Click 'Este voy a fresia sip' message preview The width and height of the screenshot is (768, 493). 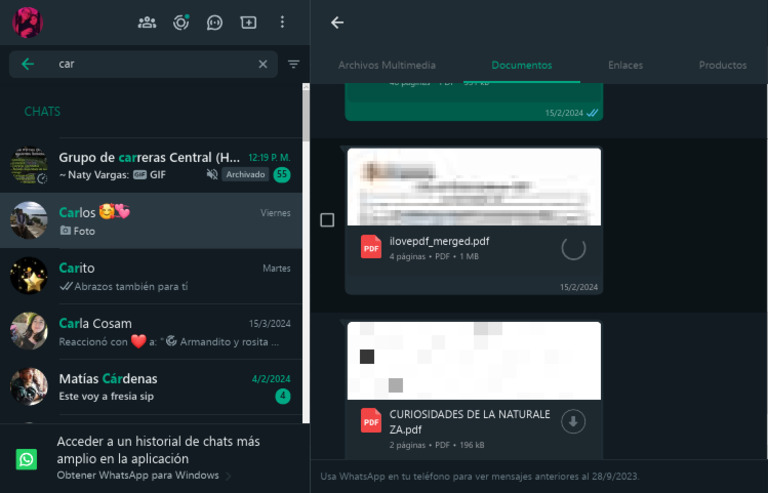click(x=106, y=396)
